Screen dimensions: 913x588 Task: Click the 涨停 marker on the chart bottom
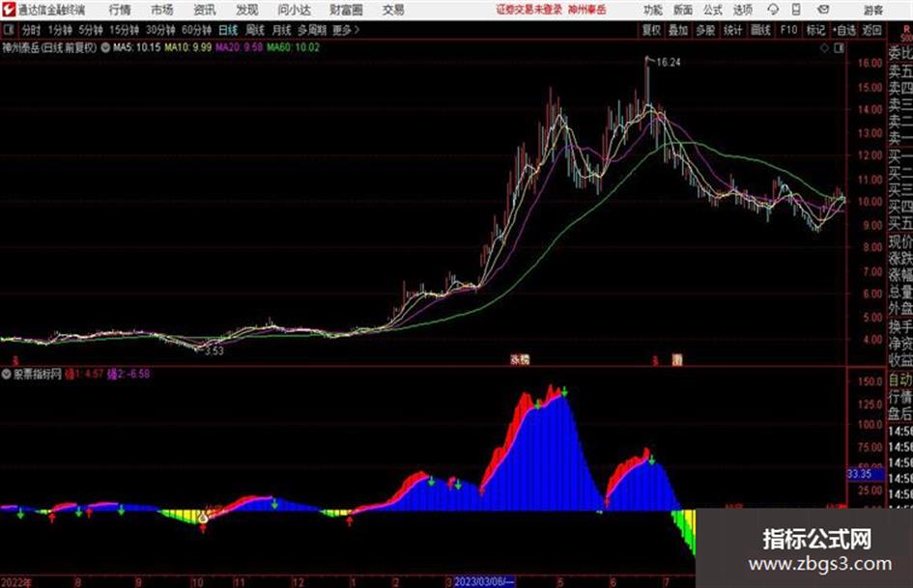point(520,360)
